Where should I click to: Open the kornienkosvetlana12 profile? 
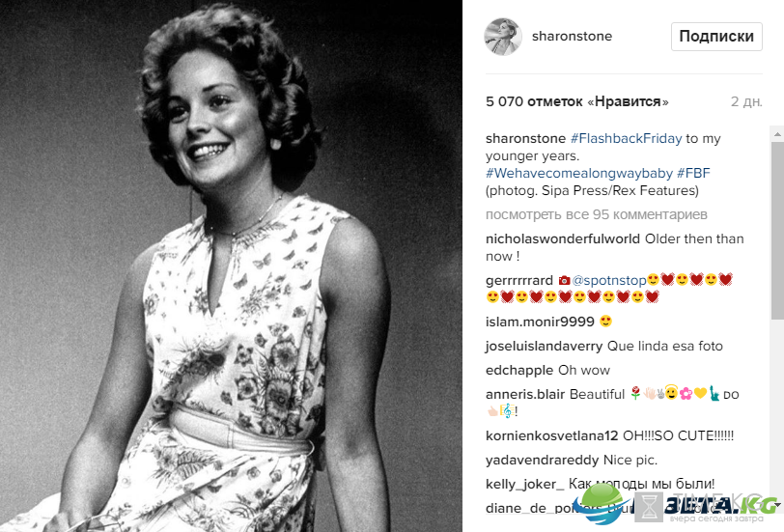tap(552, 436)
